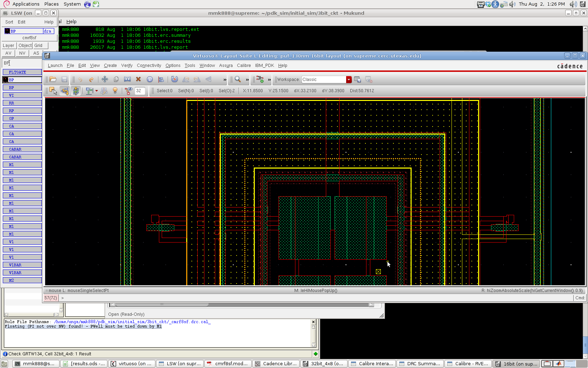This screenshot has height=368, width=588.
Task: Open Places menu in top panel
Action: [x=51, y=4]
